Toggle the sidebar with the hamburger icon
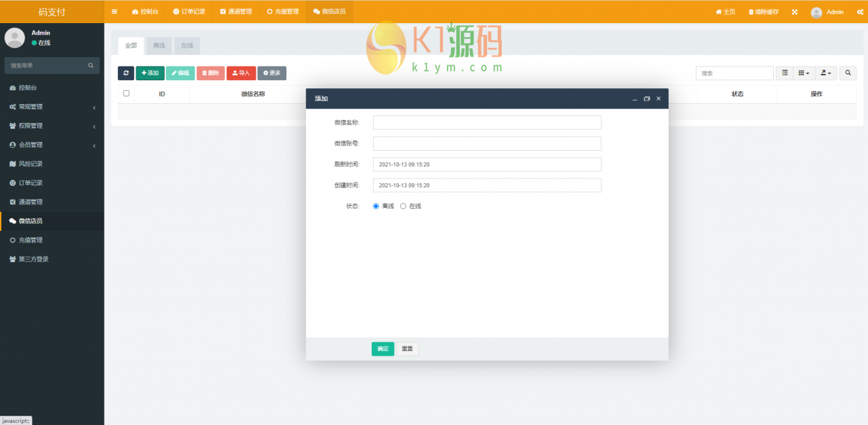868x425 pixels. click(114, 11)
